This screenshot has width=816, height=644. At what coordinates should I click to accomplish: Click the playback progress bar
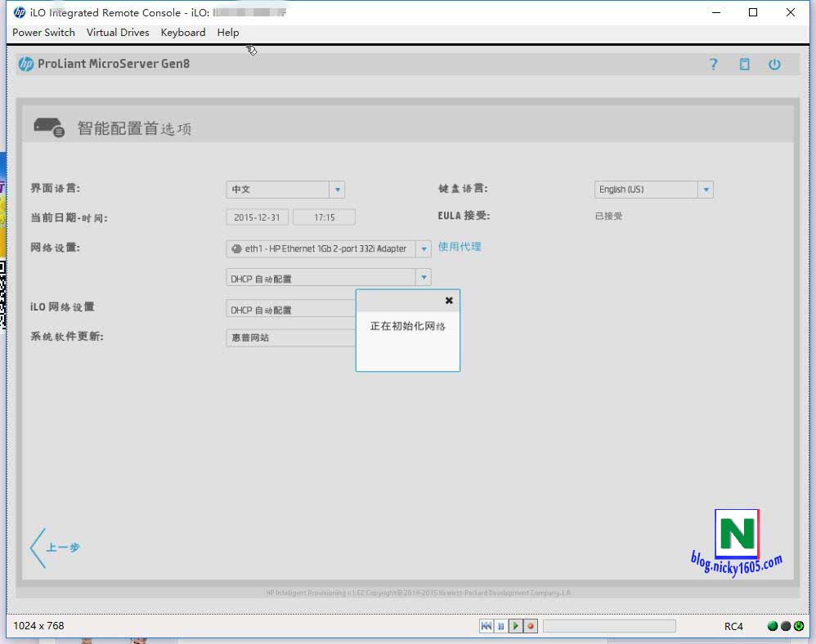(x=609, y=626)
